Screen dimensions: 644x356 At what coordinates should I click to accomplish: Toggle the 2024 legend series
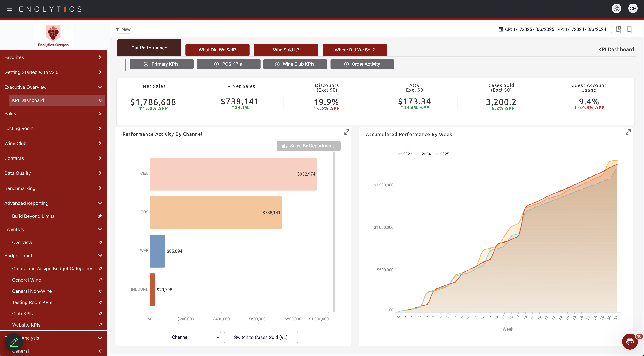(424, 154)
